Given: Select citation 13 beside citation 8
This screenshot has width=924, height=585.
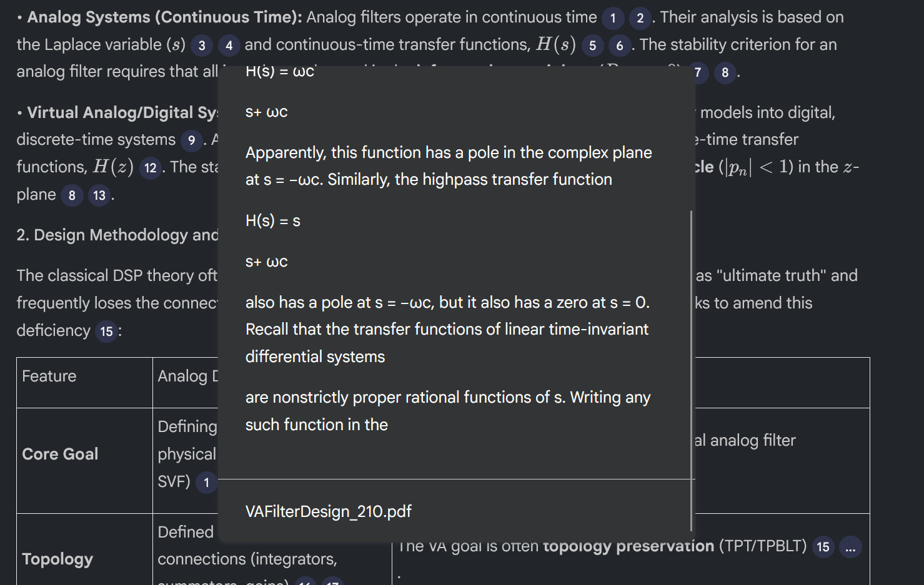Looking at the screenshot, I should [x=99, y=195].
